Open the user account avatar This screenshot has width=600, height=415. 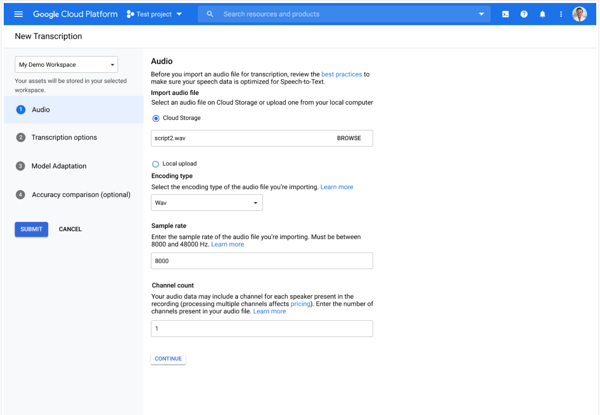coord(579,14)
